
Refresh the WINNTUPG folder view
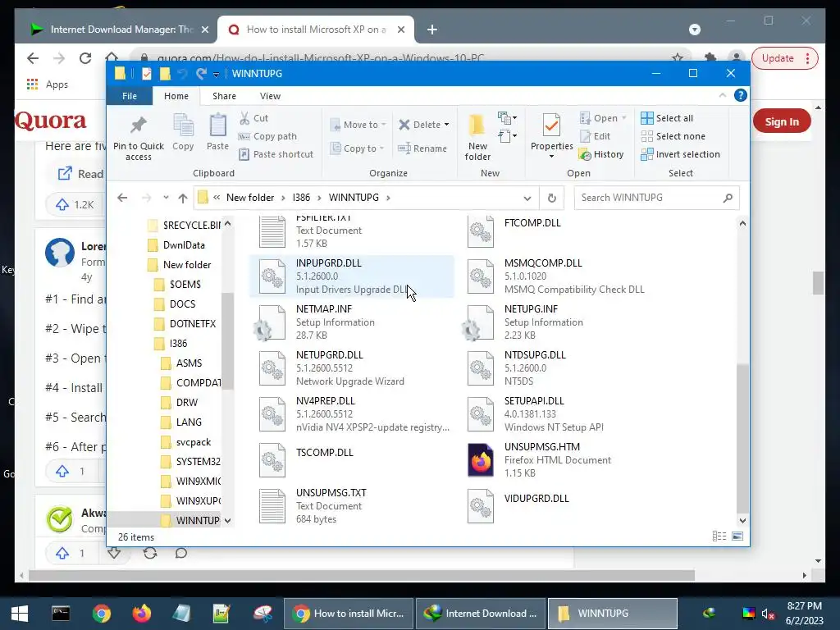pyautogui.click(x=552, y=198)
